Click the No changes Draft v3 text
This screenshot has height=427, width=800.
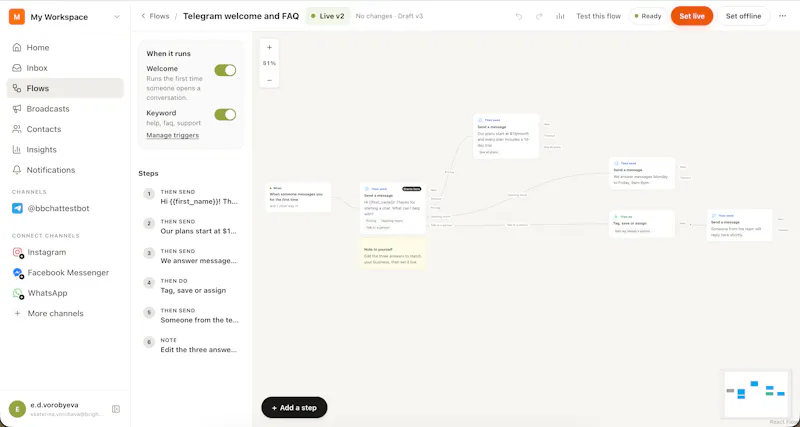point(389,16)
